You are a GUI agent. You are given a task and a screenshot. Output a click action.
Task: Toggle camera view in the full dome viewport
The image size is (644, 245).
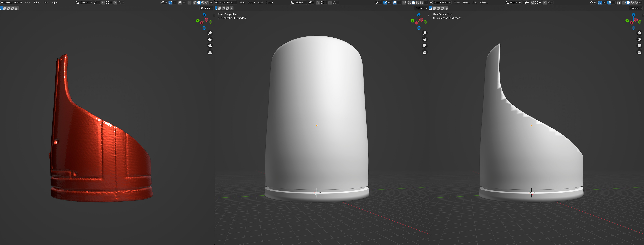[x=425, y=46]
